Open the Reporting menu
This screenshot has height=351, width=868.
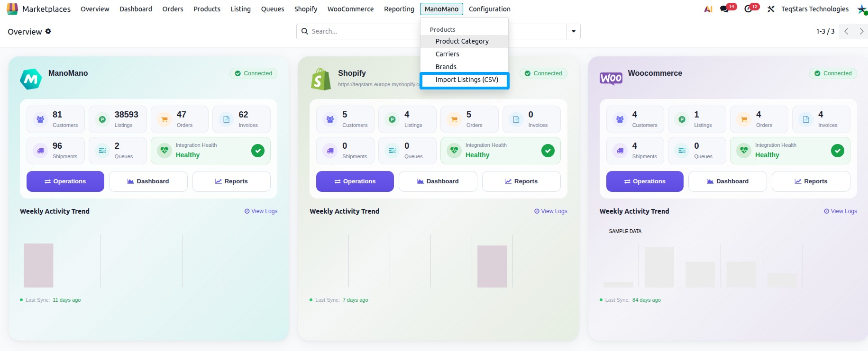[x=399, y=9]
